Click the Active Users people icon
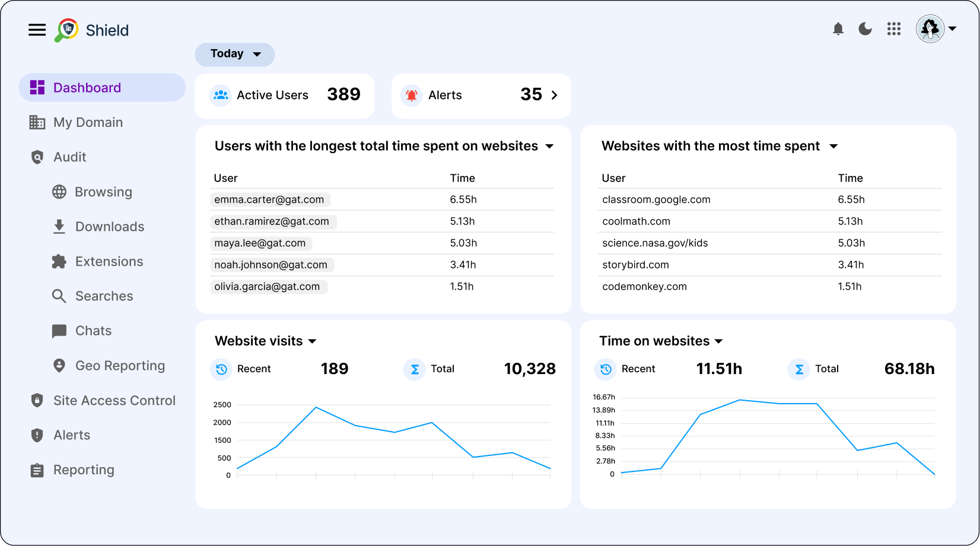The width and height of the screenshot is (980, 546). coord(221,95)
